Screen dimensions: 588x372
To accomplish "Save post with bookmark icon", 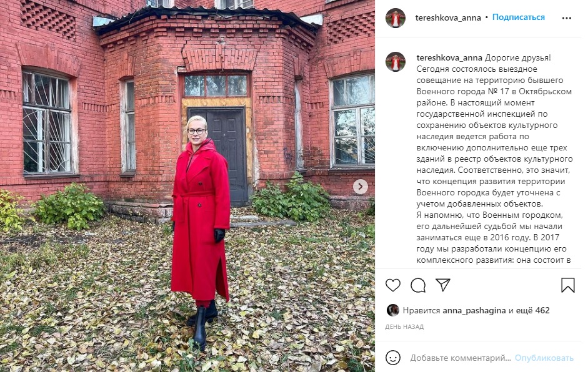I will point(568,285).
